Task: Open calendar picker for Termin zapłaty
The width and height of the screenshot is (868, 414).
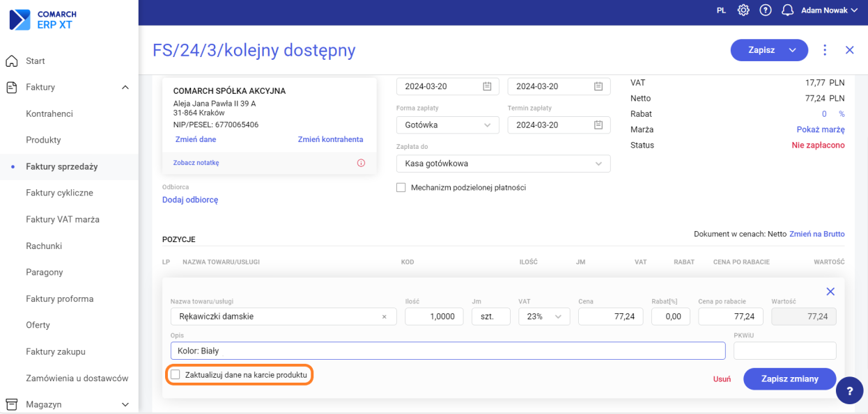Action: (x=598, y=125)
